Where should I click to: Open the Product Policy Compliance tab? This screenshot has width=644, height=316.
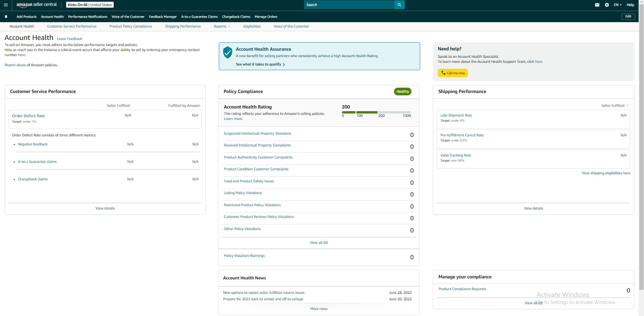[x=131, y=26]
